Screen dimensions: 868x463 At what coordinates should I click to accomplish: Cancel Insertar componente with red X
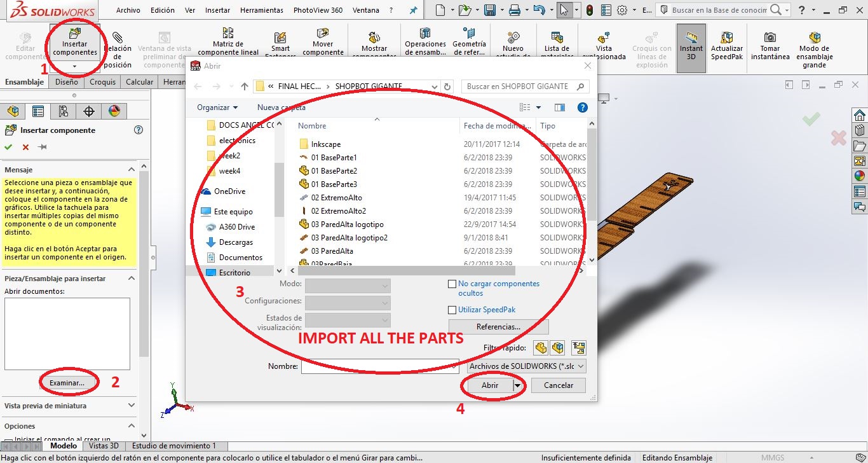25,147
